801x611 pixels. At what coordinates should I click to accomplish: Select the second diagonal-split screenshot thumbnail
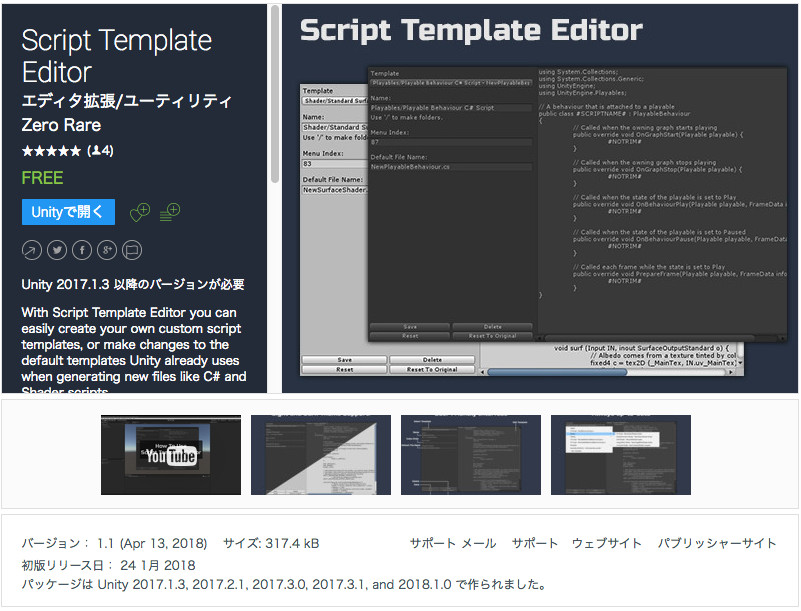(321, 455)
